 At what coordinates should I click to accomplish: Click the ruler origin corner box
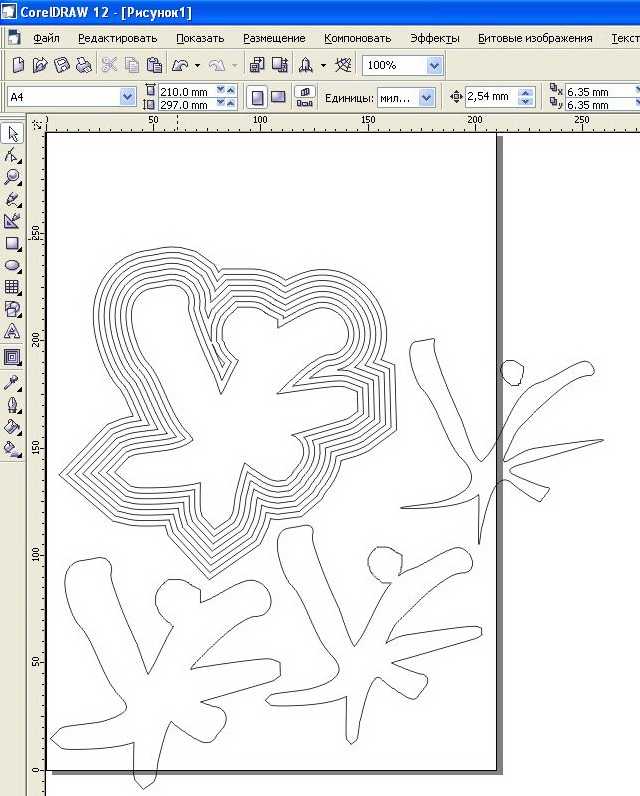coord(37,124)
